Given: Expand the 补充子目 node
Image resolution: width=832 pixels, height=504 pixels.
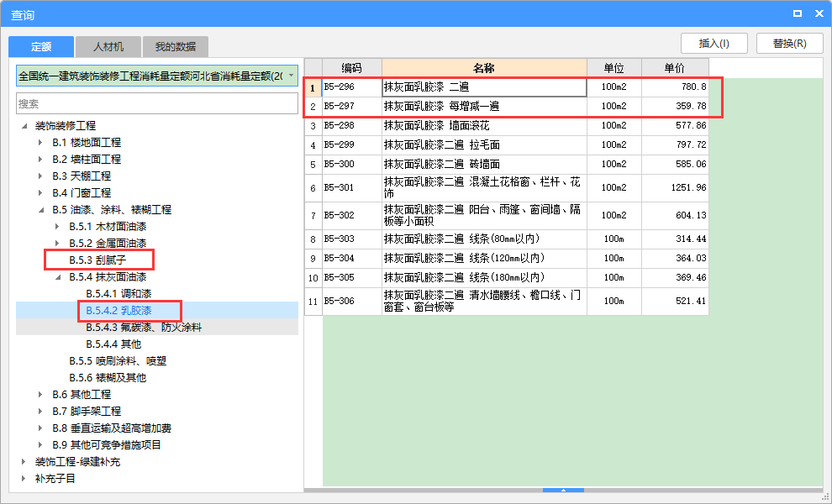Looking at the screenshot, I should point(24,479).
